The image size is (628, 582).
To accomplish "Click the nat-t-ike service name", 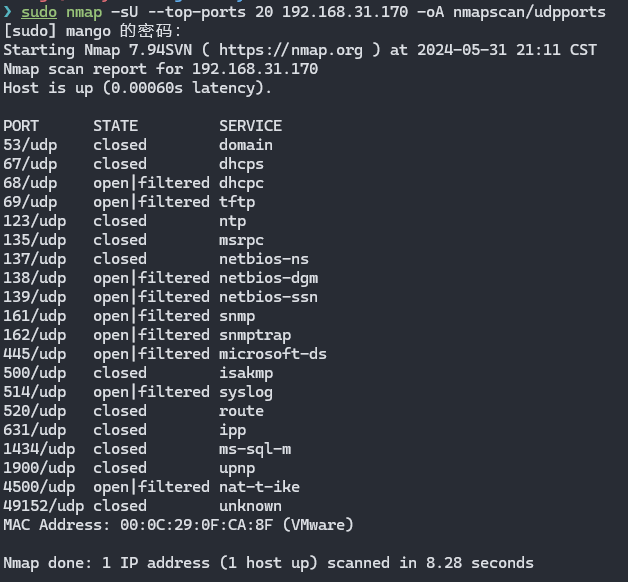I will [259, 487].
